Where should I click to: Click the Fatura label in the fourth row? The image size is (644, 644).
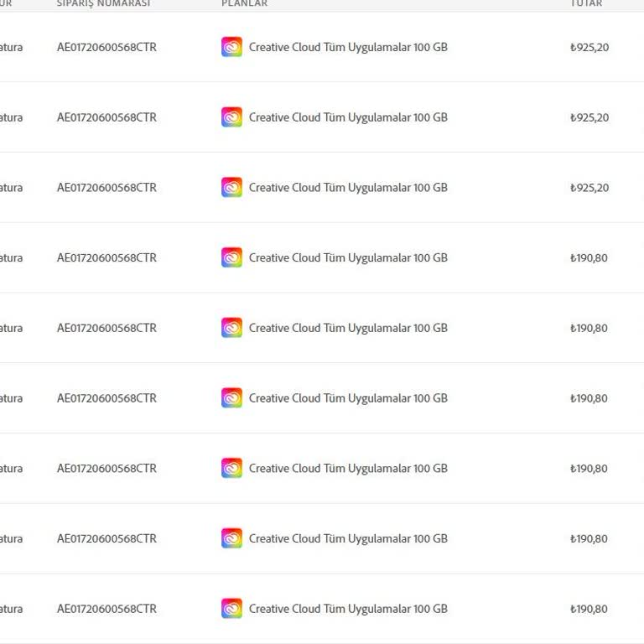(x=11, y=258)
